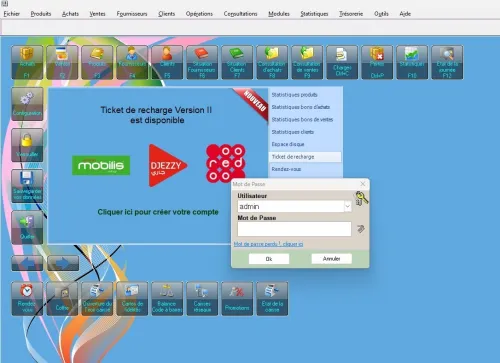Go to next page with right arrow
The height and width of the screenshot is (363, 500).
63,263
